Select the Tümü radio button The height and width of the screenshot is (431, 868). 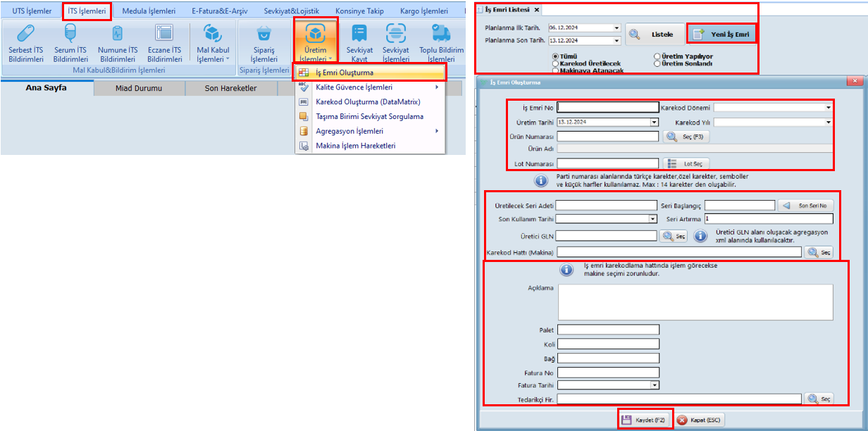coord(556,56)
